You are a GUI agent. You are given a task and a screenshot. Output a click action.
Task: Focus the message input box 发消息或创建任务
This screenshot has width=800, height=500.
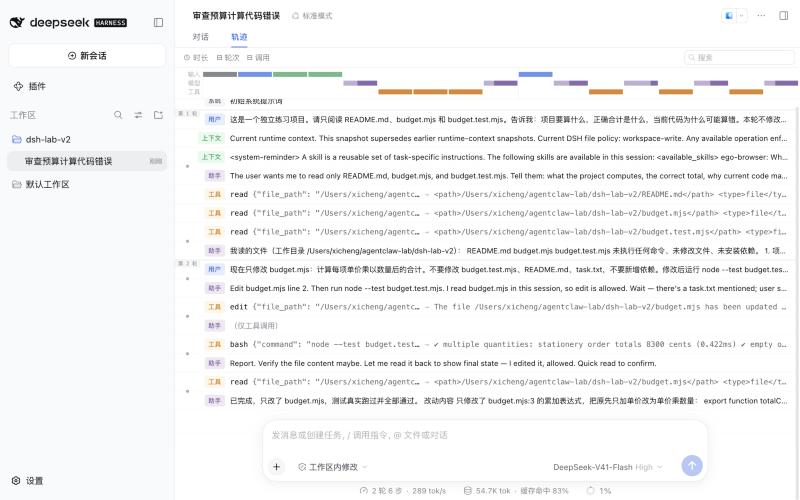(x=485, y=435)
